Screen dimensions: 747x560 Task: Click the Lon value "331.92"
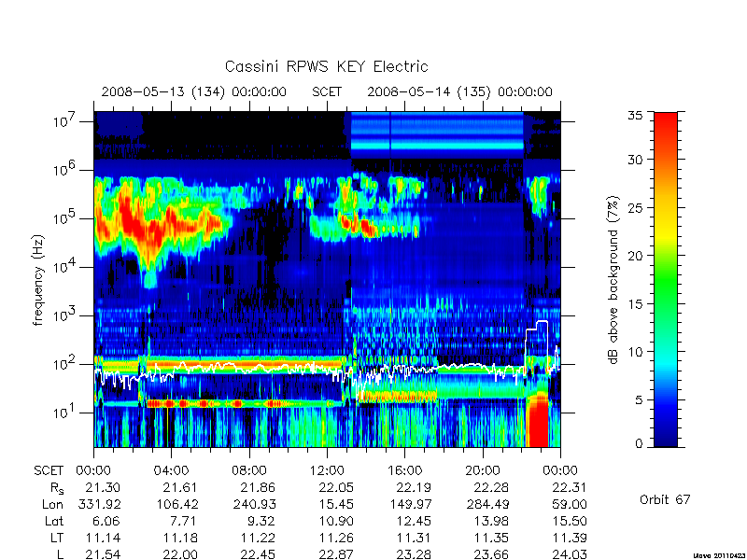coord(99,504)
